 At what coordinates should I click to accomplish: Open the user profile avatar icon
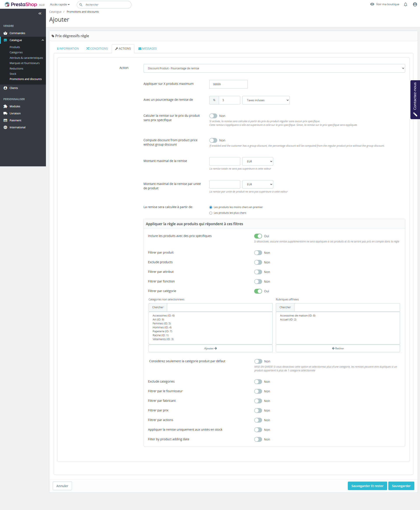(x=415, y=4)
